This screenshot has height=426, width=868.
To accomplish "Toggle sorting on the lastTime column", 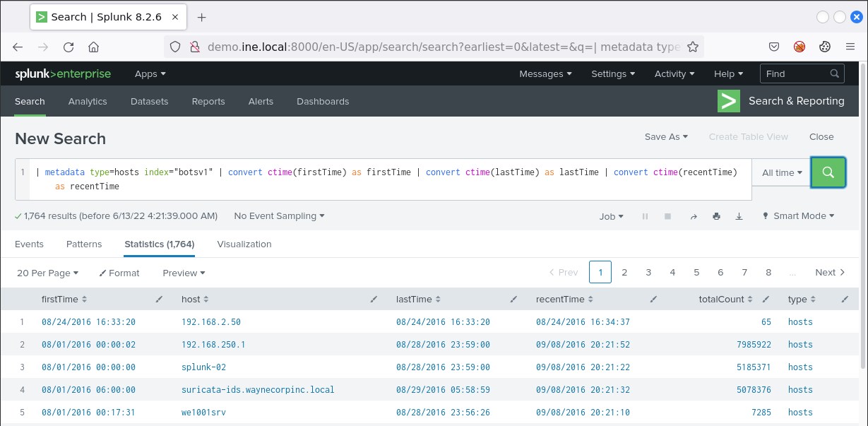I will [x=418, y=300].
